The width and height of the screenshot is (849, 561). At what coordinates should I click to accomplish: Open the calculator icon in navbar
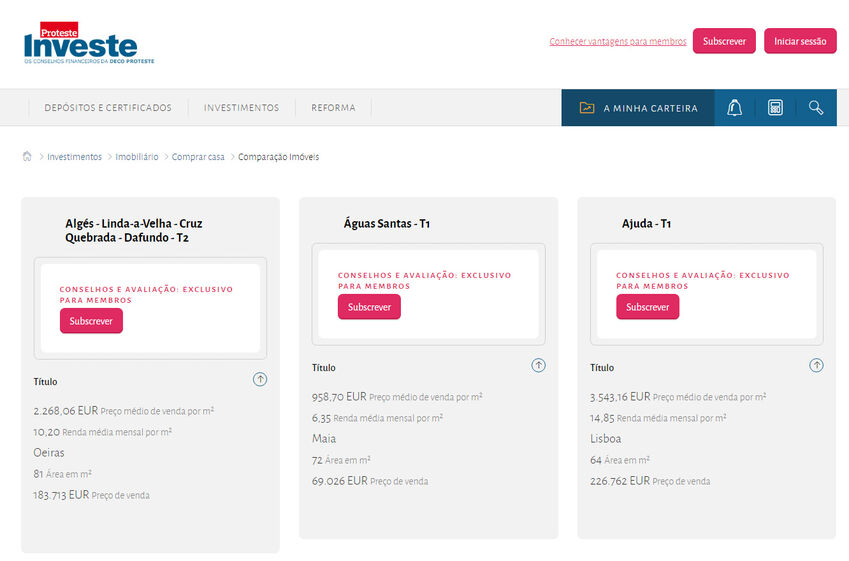(x=775, y=108)
